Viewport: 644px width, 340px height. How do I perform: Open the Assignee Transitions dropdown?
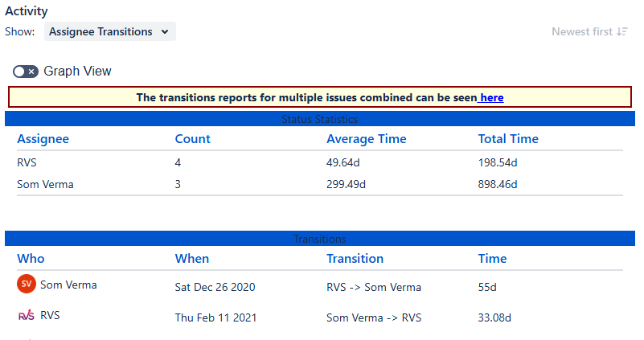(x=109, y=32)
